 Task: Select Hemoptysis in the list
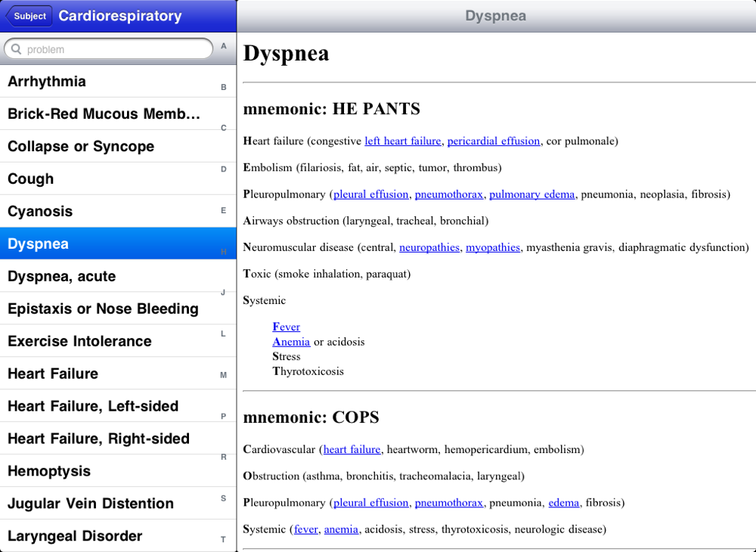[118, 471]
